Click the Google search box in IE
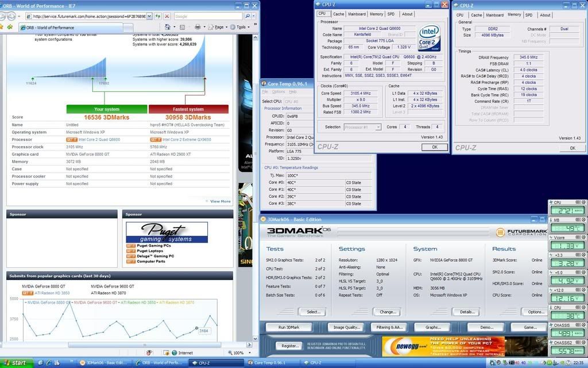Screen dimensions: 588x368 (208, 16)
